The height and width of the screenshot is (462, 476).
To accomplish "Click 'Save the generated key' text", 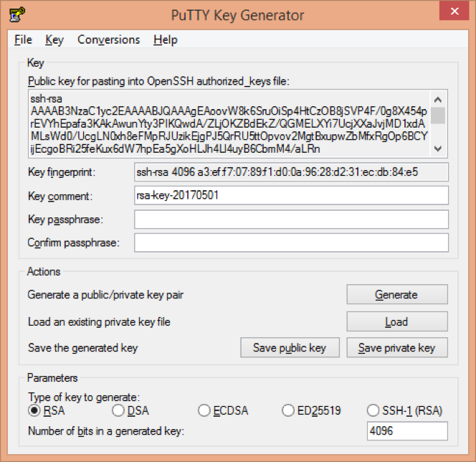I will 83,348.
